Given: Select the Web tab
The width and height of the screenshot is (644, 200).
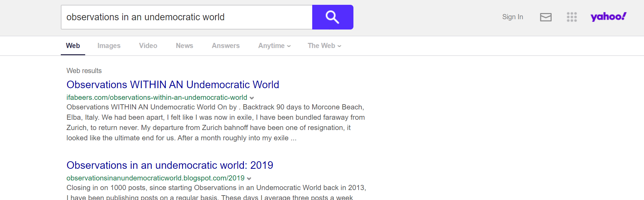Looking at the screenshot, I should [x=73, y=46].
